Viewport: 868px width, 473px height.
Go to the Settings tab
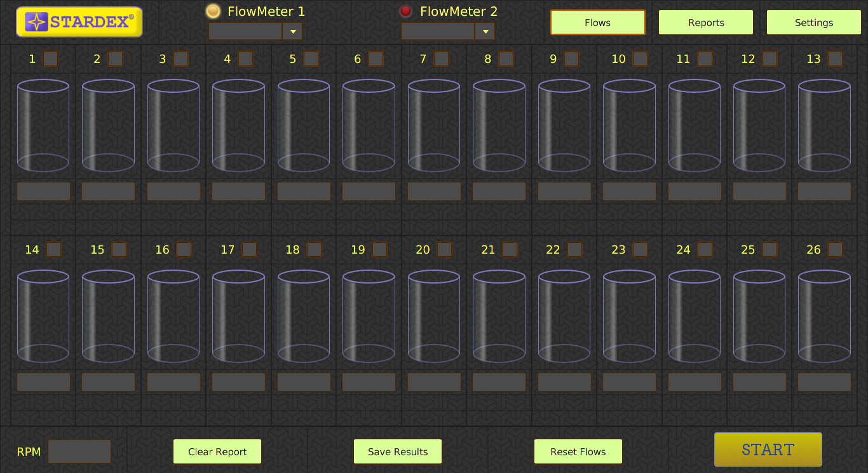click(x=814, y=22)
